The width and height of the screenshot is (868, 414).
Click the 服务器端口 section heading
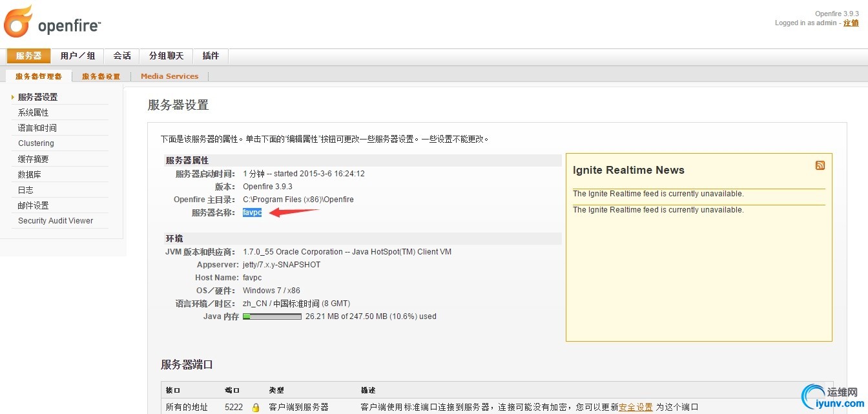[187, 365]
